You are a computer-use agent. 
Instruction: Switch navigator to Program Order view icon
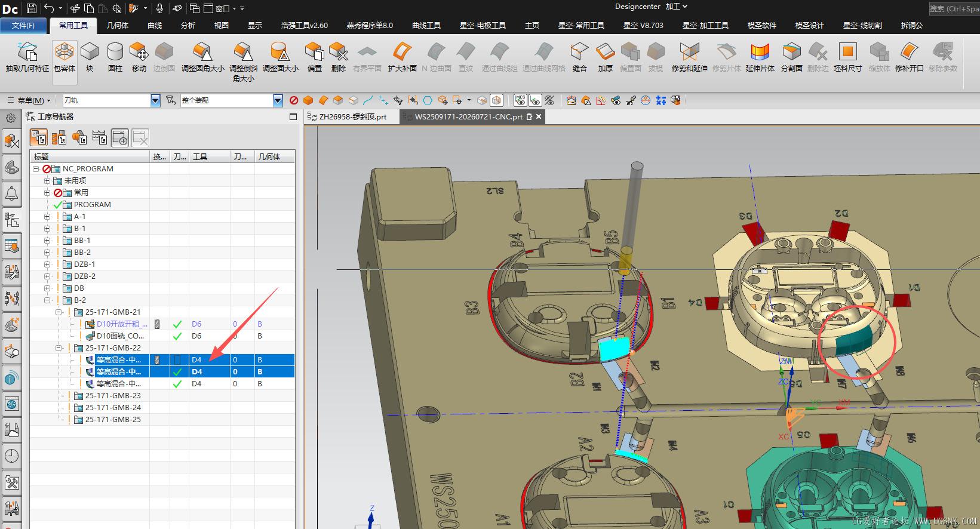(x=39, y=139)
